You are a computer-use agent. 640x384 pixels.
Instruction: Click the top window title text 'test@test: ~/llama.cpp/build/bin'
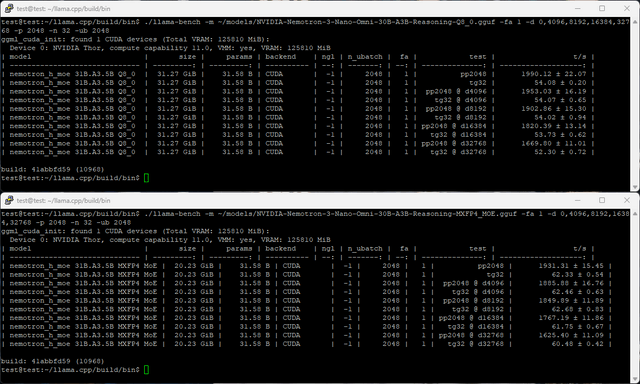[63, 9]
